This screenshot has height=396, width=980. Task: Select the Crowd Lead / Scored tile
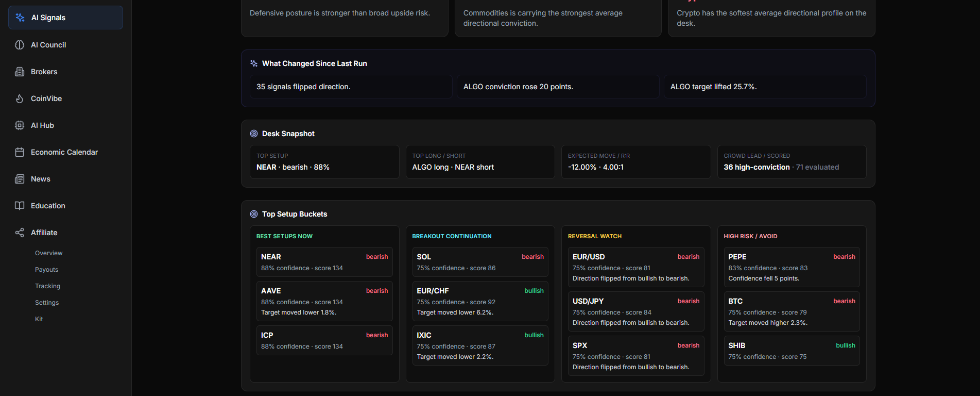(x=791, y=162)
